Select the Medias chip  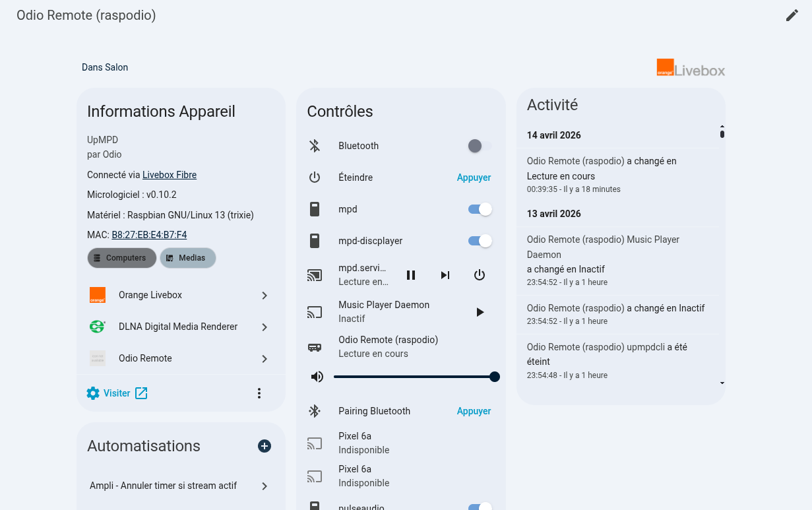pyautogui.click(x=187, y=258)
